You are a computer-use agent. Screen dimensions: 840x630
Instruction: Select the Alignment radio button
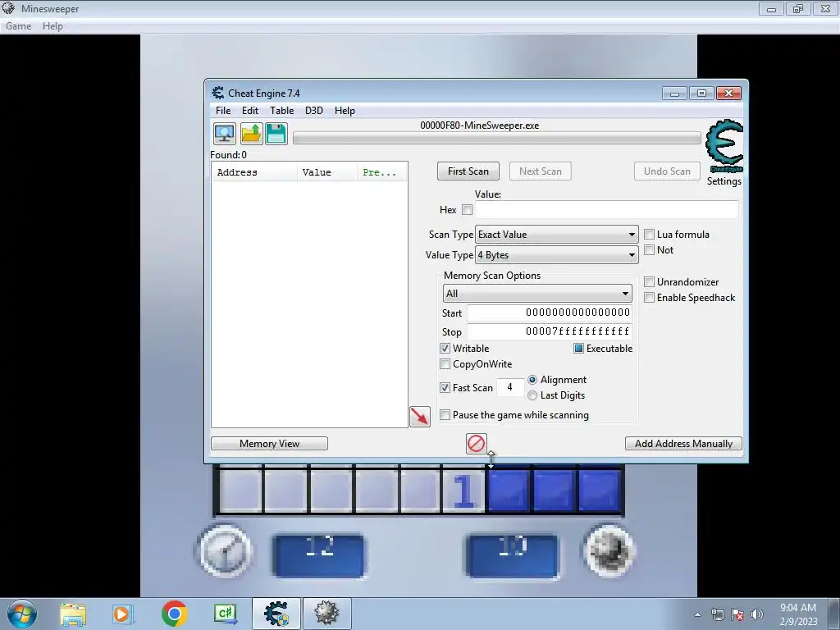(532, 379)
